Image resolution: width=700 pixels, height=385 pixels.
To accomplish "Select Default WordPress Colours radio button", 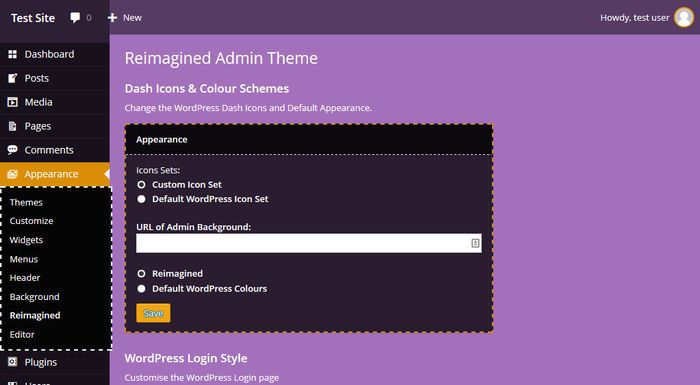I will tap(142, 289).
